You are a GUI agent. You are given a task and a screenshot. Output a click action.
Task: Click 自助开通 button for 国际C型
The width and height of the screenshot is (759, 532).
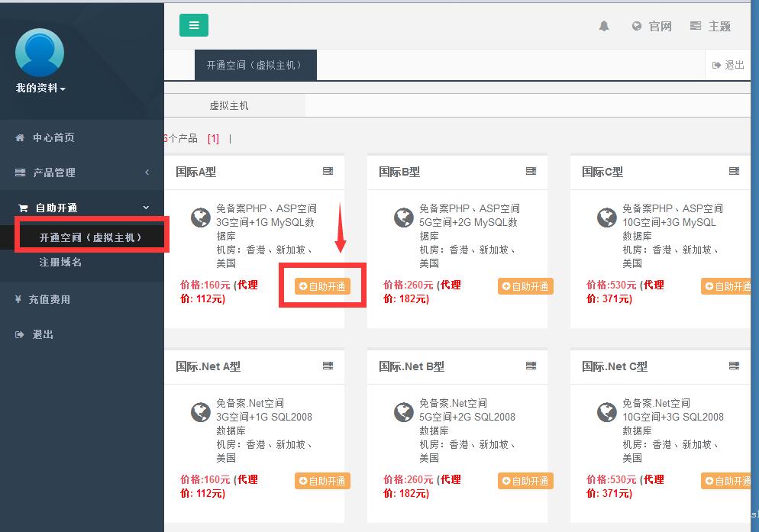pyautogui.click(x=727, y=286)
